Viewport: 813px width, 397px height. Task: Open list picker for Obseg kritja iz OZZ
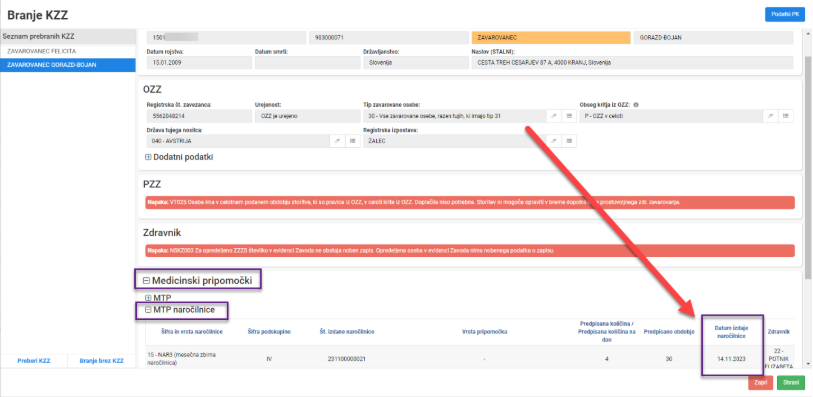pyautogui.click(x=786, y=116)
